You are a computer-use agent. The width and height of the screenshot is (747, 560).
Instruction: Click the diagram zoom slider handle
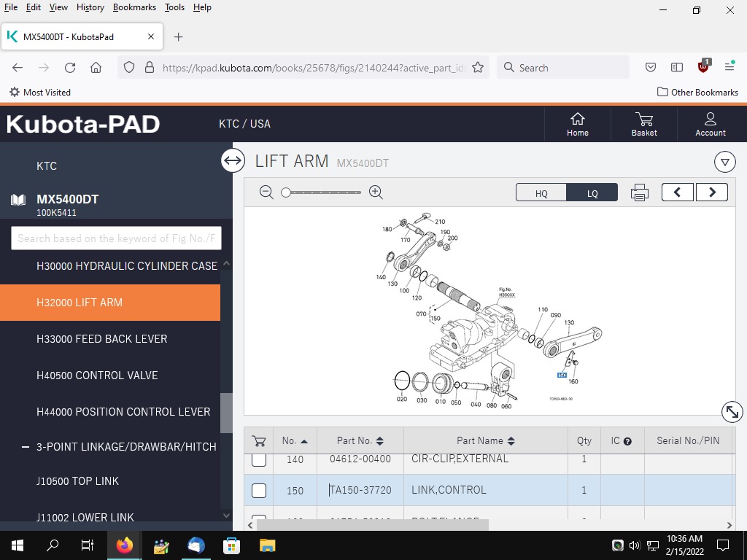pos(286,192)
